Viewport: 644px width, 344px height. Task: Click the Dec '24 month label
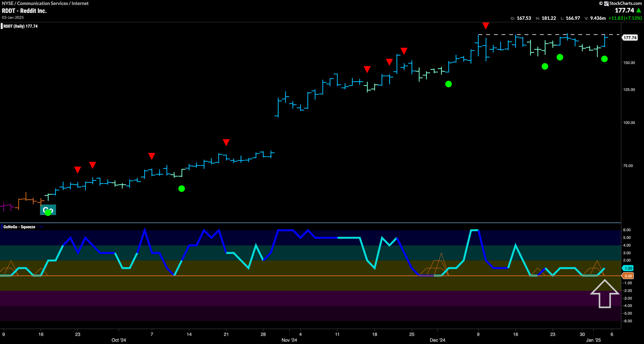pos(437,340)
